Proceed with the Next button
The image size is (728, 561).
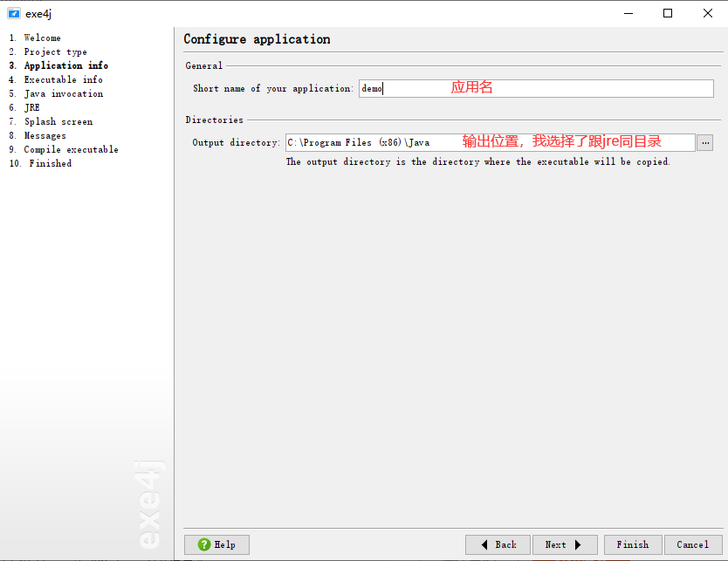click(x=565, y=544)
